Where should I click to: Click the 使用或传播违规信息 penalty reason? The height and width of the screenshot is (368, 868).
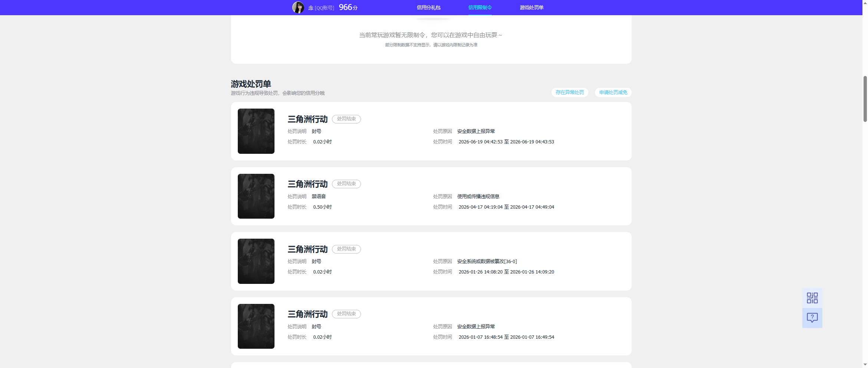(x=478, y=196)
